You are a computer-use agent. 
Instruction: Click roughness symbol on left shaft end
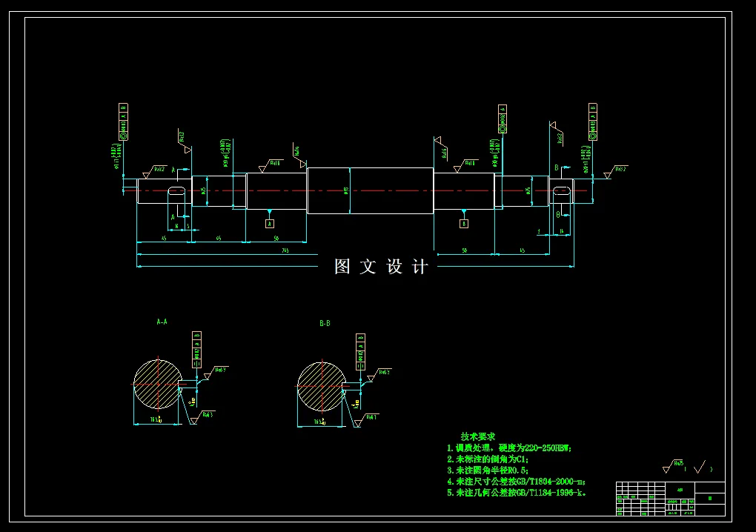(x=154, y=172)
